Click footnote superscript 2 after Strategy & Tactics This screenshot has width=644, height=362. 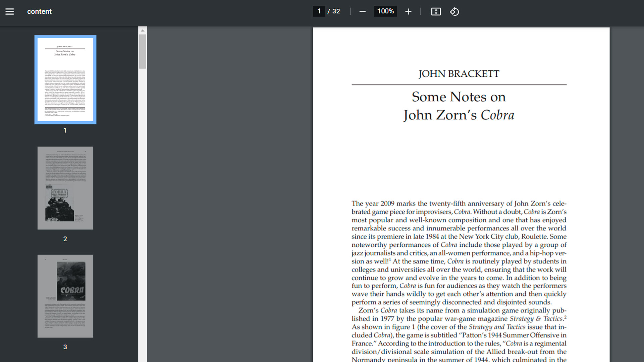click(x=565, y=317)
